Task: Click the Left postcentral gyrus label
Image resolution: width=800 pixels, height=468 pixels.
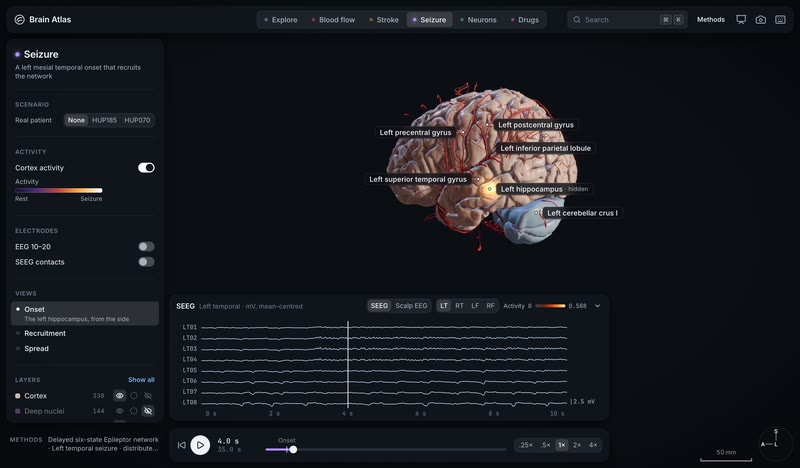Action: click(x=536, y=125)
